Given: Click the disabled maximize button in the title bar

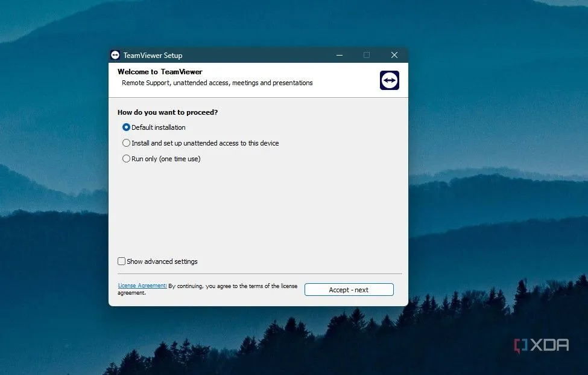Looking at the screenshot, I should (367, 55).
